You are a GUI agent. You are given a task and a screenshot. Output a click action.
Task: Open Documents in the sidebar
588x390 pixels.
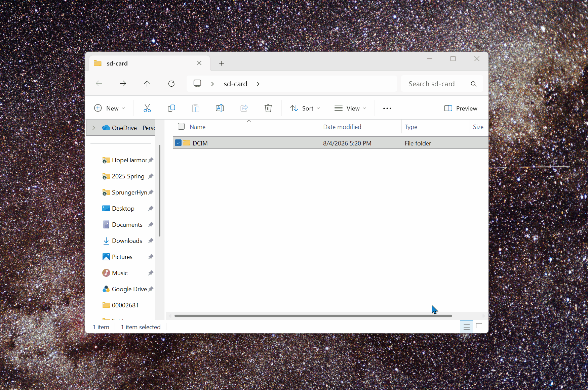pyautogui.click(x=127, y=224)
